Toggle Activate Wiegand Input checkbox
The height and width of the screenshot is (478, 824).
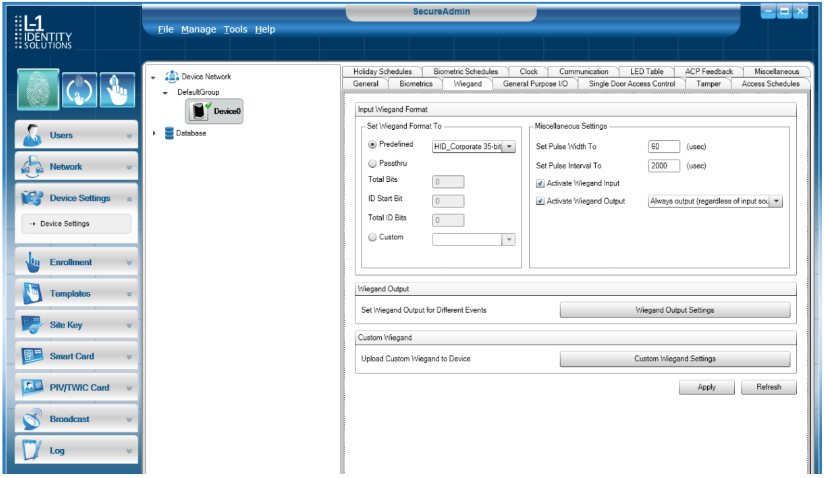click(x=540, y=183)
